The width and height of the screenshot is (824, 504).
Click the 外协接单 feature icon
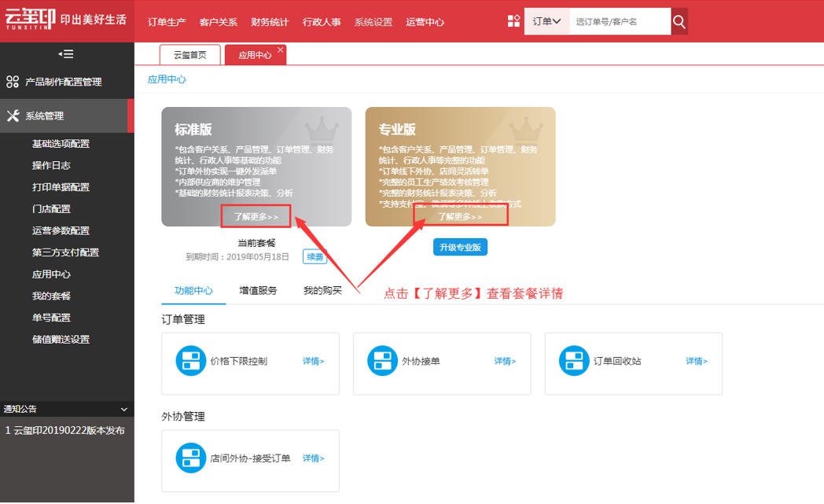[382, 361]
